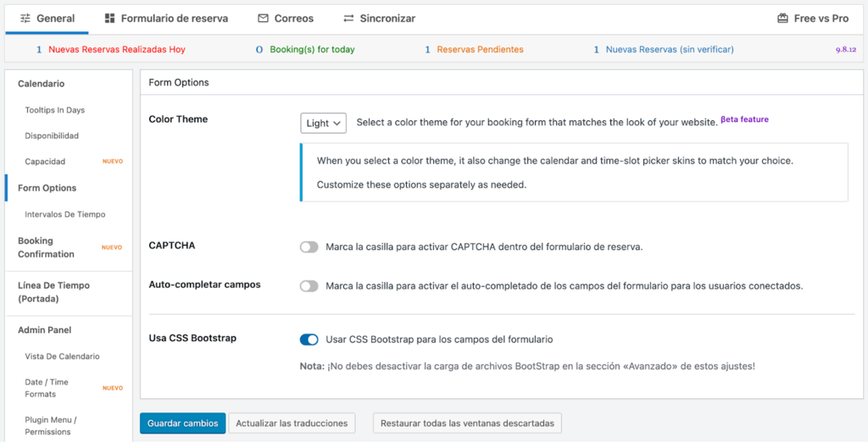Viewport: 868px width, 442px height.
Task: Enable the CAPTCHA toggle
Action: [x=309, y=247]
